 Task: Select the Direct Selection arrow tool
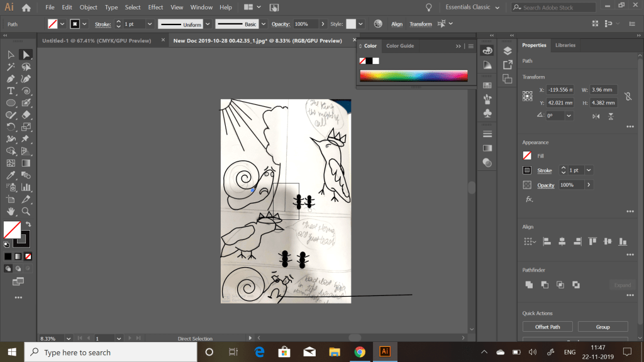coord(26,55)
